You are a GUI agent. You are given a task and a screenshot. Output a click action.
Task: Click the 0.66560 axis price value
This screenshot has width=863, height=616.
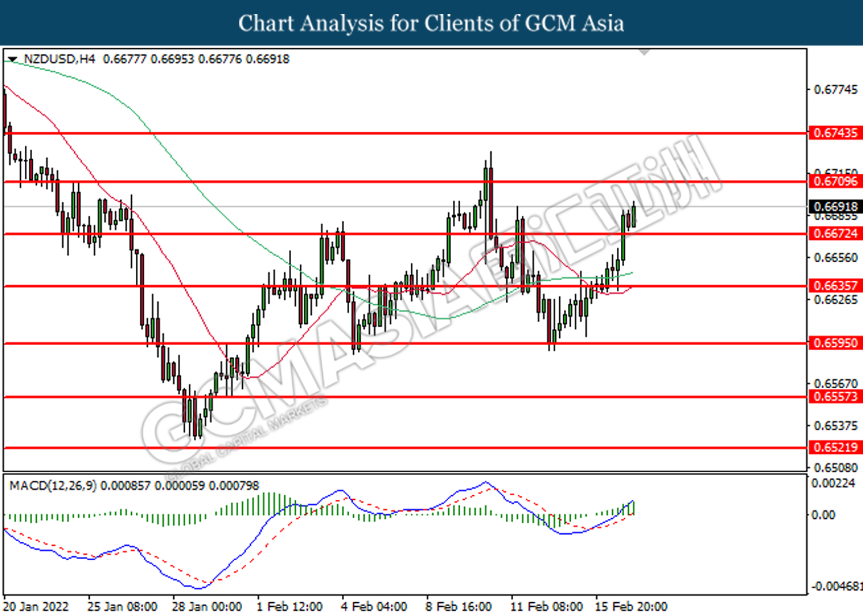tap(835, 258)
